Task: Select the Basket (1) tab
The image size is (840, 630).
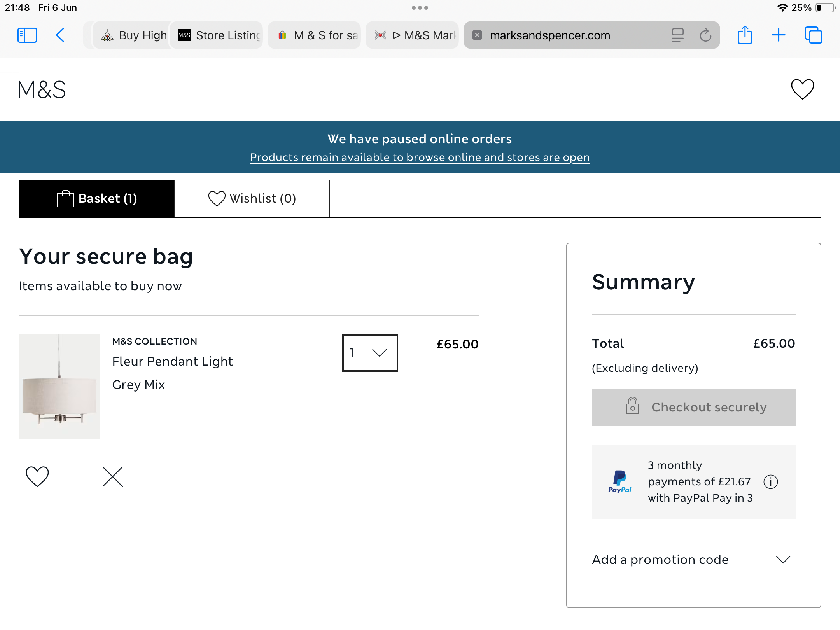Action: tap(97, 198)
